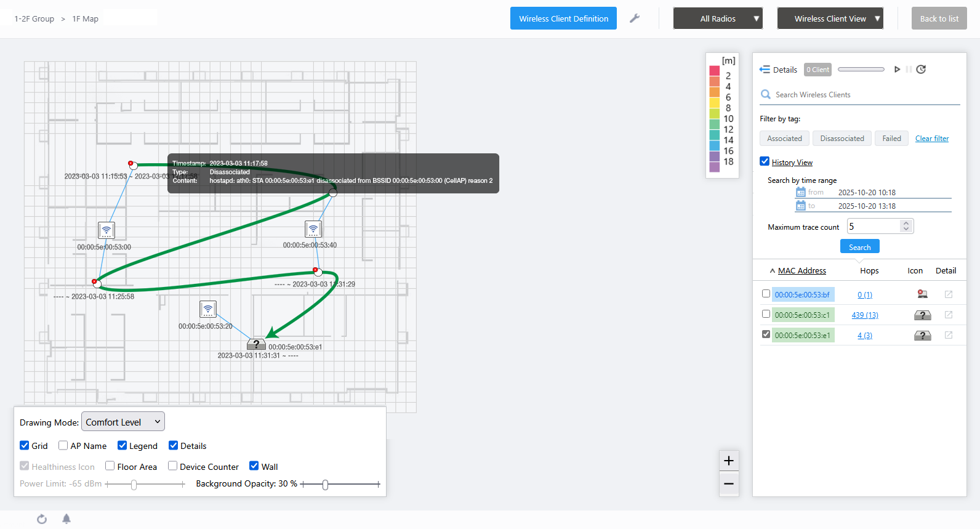Open the 'to' date calendar icon
This screenshot has height=529, width=980.
801,206
